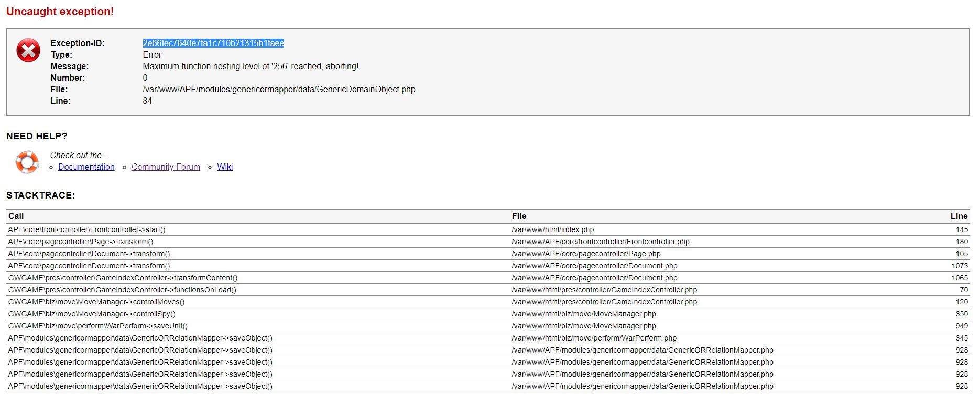The height and width of the screenshot is (395, 980).
Task: Click the Call column header
Action: [16, 216]
